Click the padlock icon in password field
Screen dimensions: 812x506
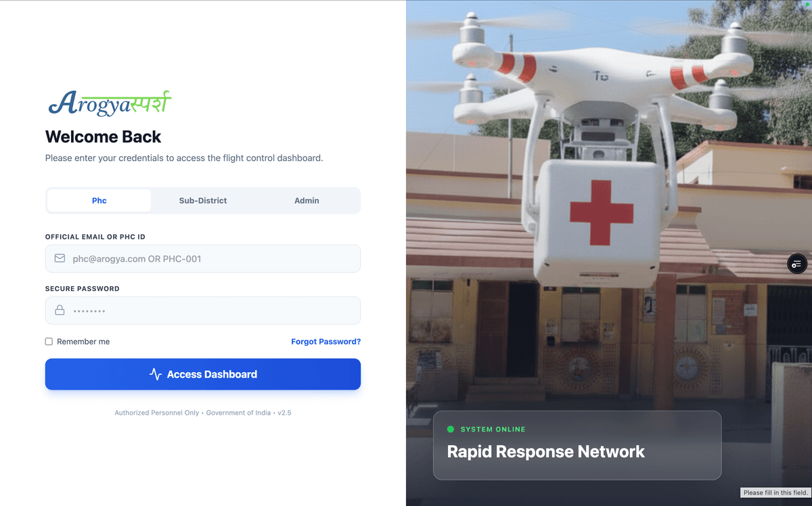[x=60, y=310]
